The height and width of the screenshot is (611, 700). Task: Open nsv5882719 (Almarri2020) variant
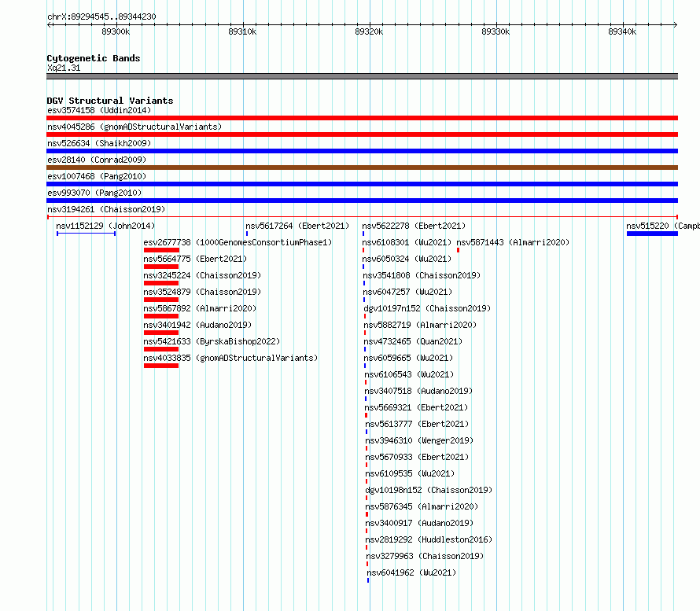click(x=420, y=325)
